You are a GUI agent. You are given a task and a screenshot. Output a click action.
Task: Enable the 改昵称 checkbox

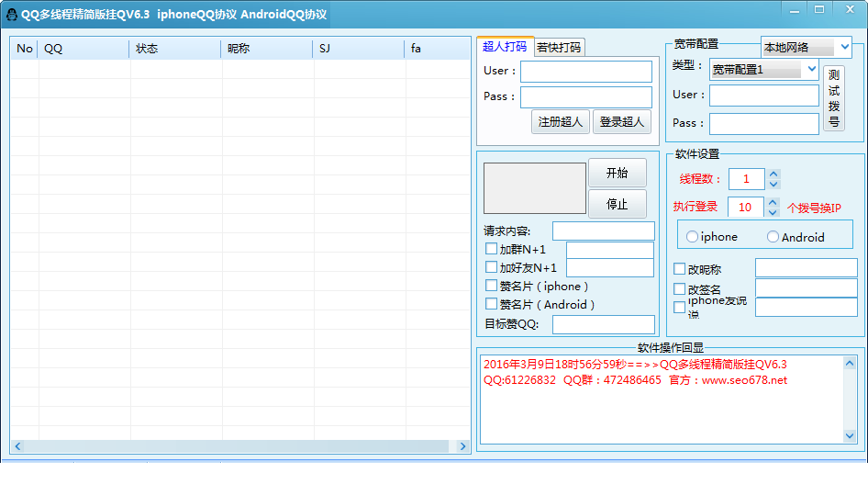click(679, 269)
